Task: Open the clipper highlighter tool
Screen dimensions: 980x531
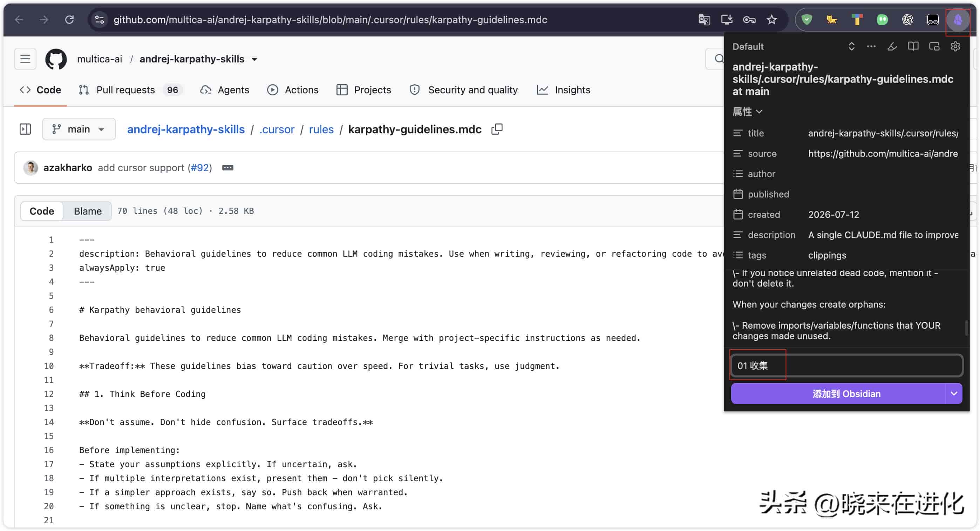Action: click(892, 46)
